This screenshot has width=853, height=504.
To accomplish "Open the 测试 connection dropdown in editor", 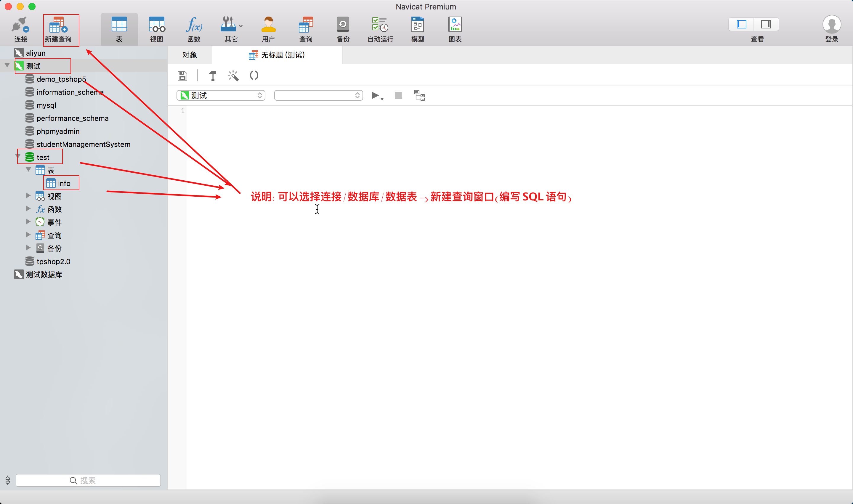I will pyautogui.click(x=221, y=95).
